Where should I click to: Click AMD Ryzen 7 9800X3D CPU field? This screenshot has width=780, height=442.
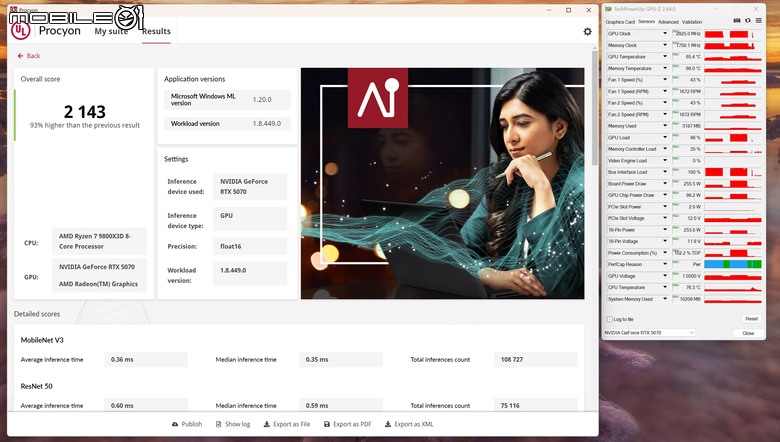tap(99, 241)
